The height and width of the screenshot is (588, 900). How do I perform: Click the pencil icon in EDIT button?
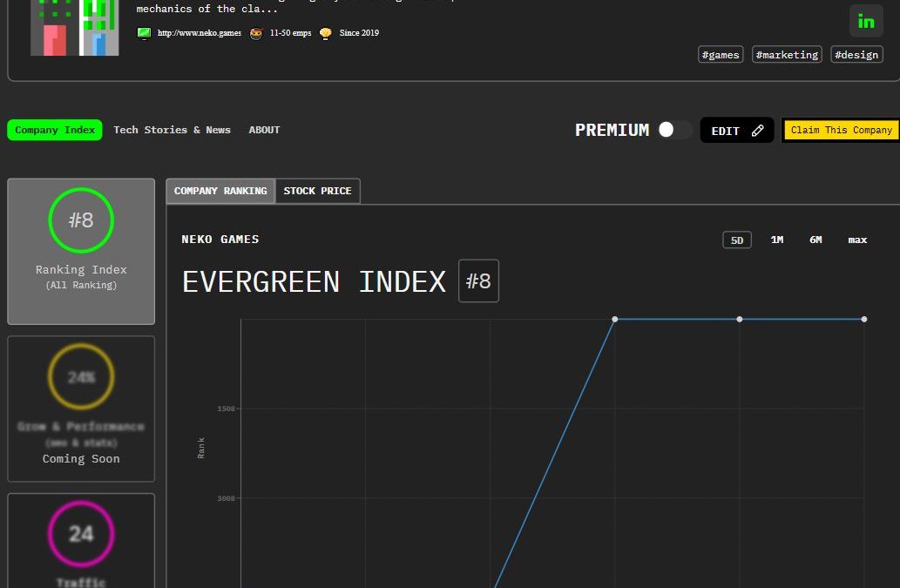click(758, 130)
